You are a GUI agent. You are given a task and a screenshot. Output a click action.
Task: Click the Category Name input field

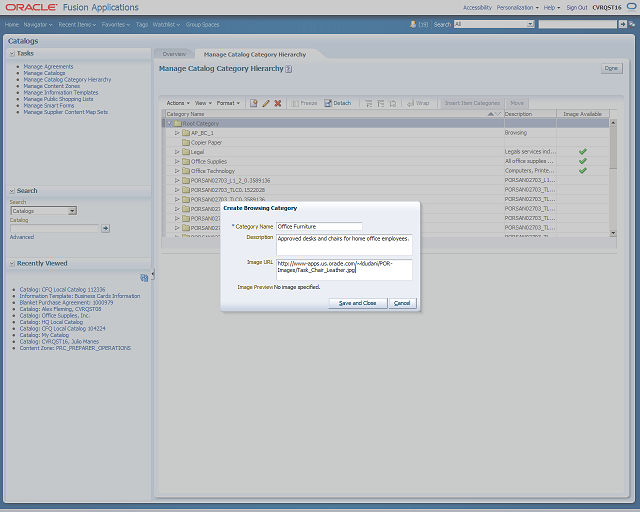click(x=319, y=227)
